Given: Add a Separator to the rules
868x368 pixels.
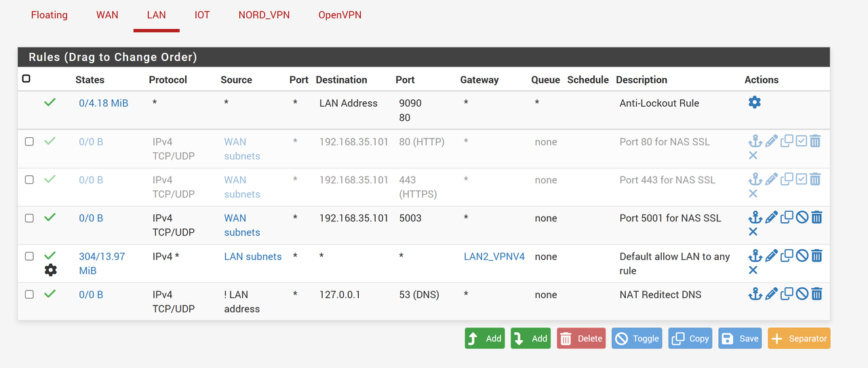Looking at the screenshot, I should click(x=799, y=338).
